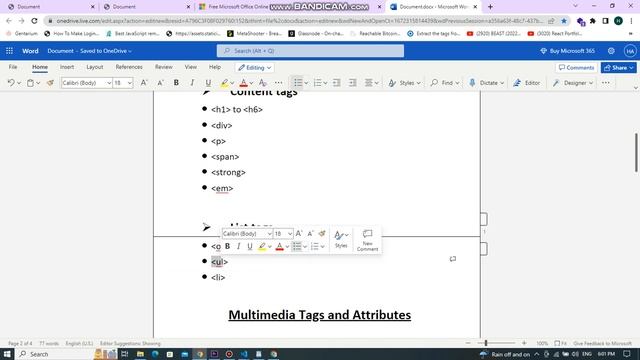Screen dimensions: 640x360
Task: Clear formatting using ribbon icon
Action: (263, 83)
